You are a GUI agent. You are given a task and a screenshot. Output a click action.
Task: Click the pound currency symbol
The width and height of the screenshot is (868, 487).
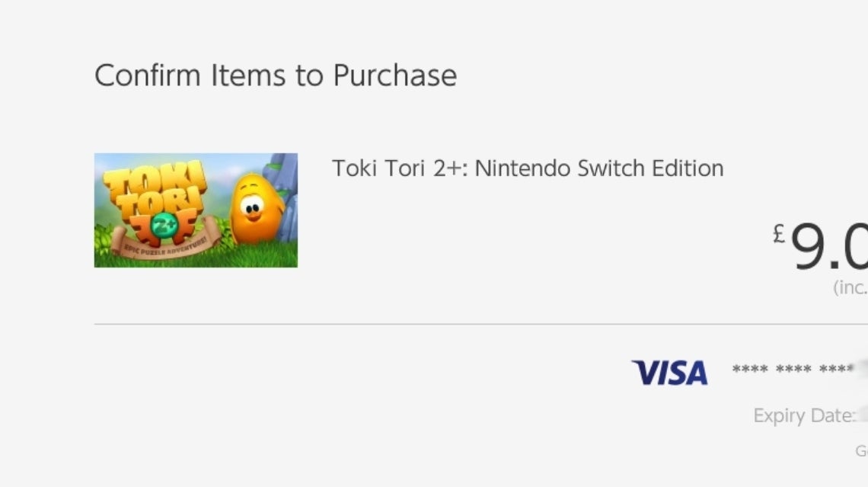click(x=778, y=234)
